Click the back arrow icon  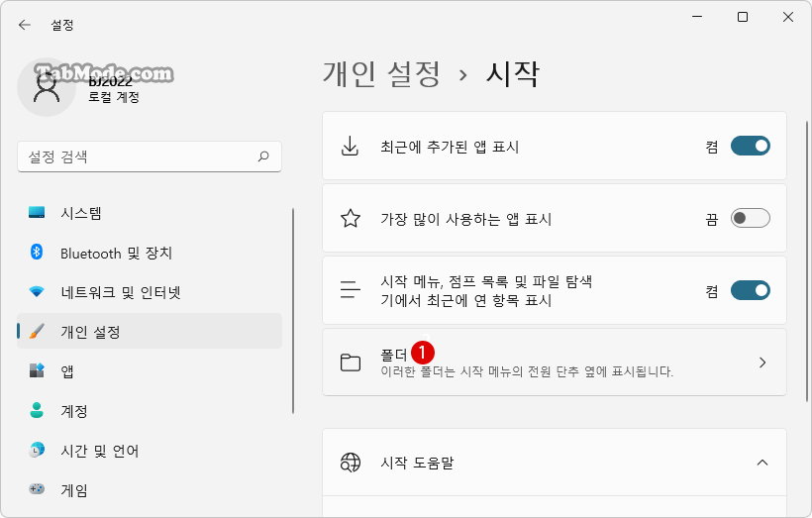tap(25, 25)
